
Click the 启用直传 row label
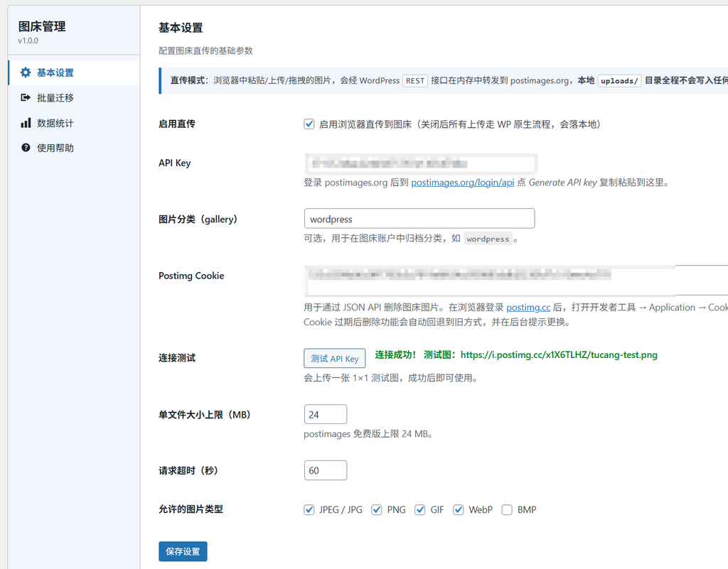177,124
